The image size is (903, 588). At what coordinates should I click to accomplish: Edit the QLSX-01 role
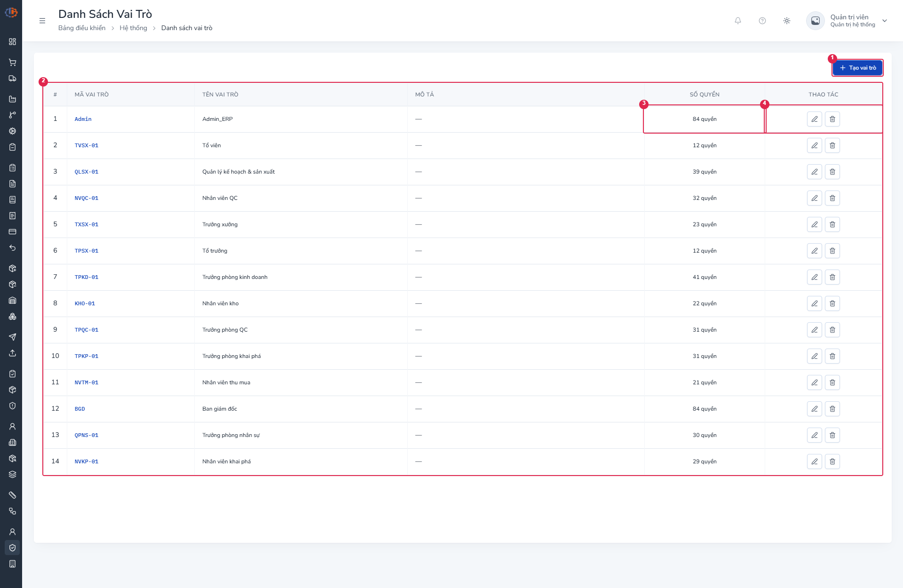coord(815,172)
